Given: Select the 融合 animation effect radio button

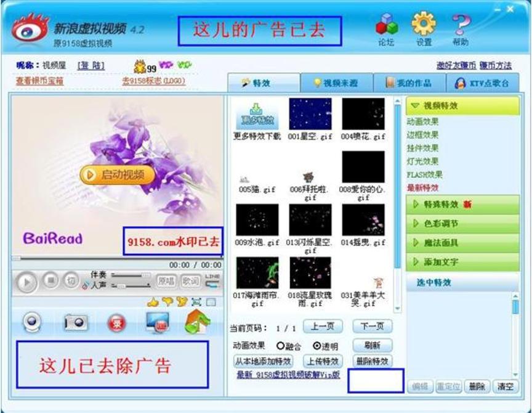Looking at the screenshot, I should [x=280, y=345].
